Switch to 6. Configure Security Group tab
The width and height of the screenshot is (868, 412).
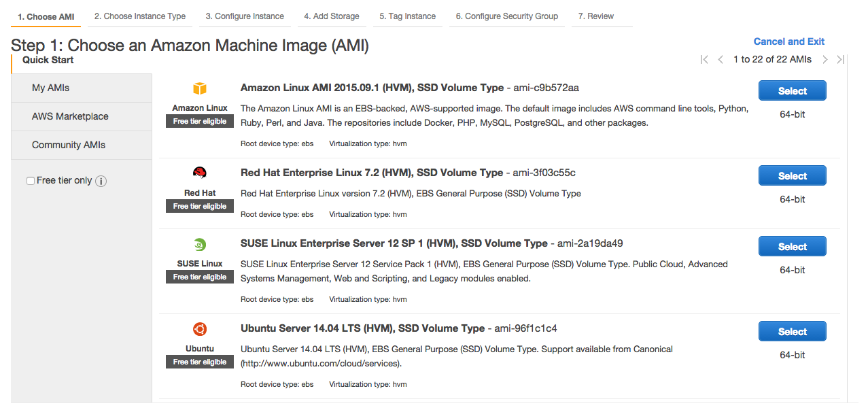(507, 16)
